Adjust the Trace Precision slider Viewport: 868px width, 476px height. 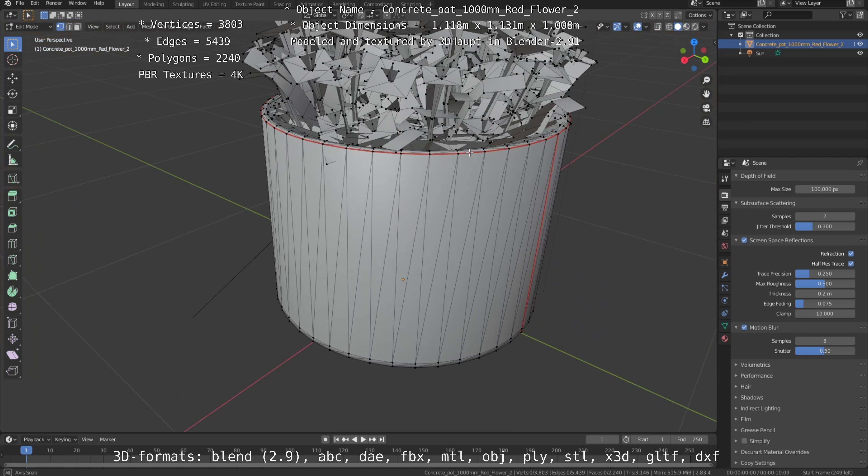(825, 274)
